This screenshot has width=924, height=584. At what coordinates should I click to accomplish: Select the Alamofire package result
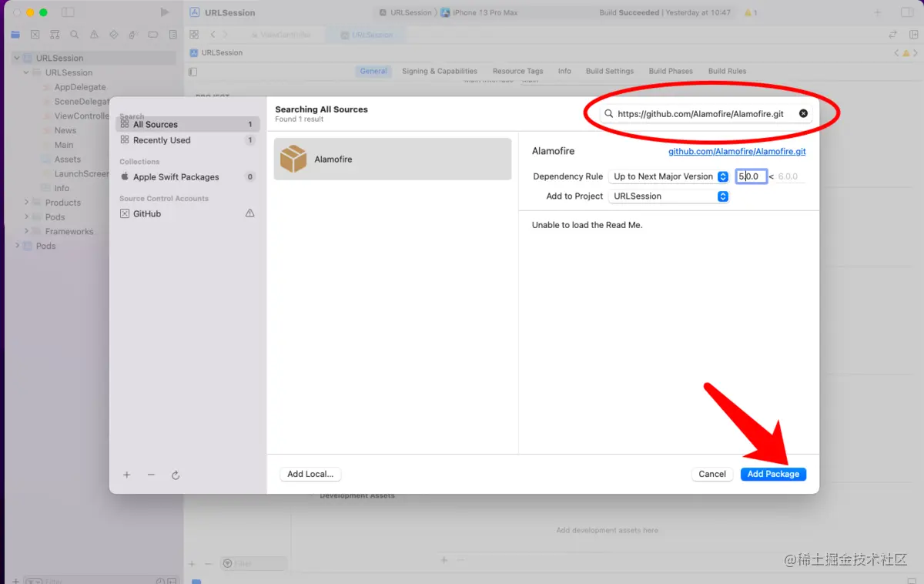click(393, 159)
